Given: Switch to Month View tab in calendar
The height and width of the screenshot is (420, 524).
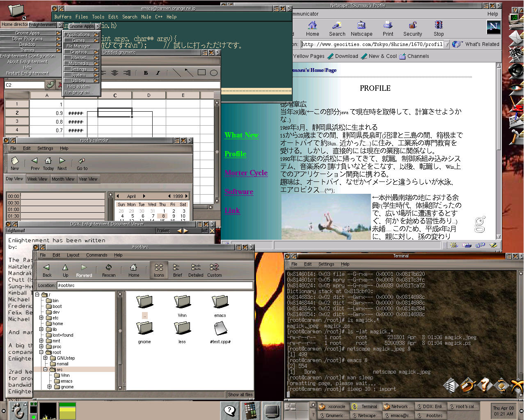Looking at the screenshot, I should pyautogui.click(x=63, y=179).
